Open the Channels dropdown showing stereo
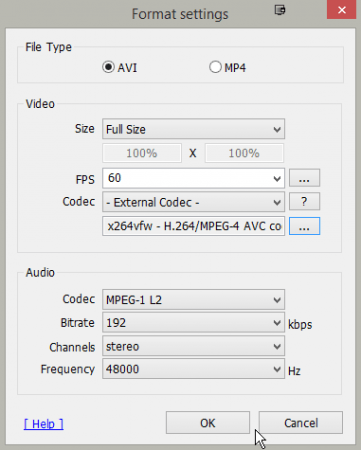361x450 pixels. coord(193,346)
